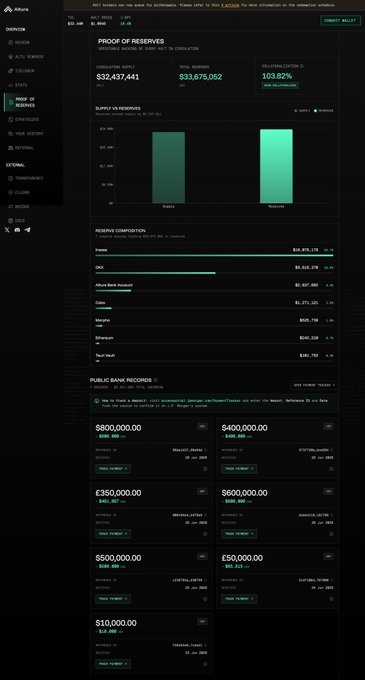
Task: Click the Open Payment Tracker button
Action: pos(314,385)
